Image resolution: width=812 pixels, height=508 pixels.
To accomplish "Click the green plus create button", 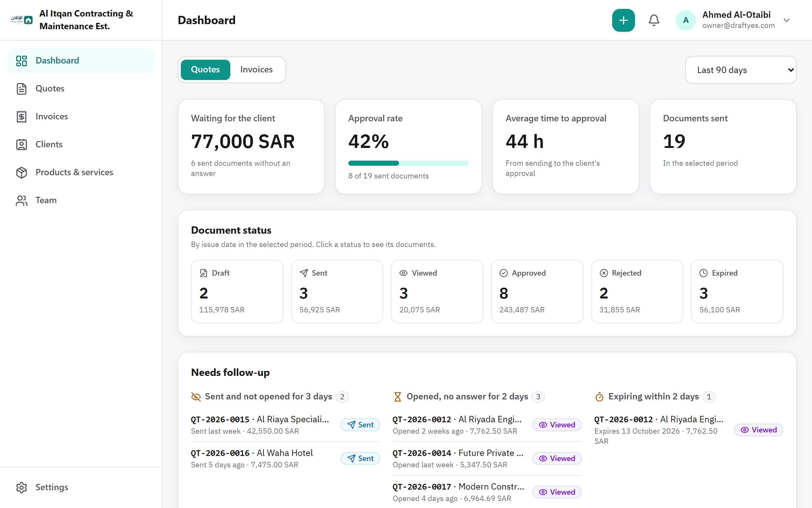I will [x=623, y=20].
